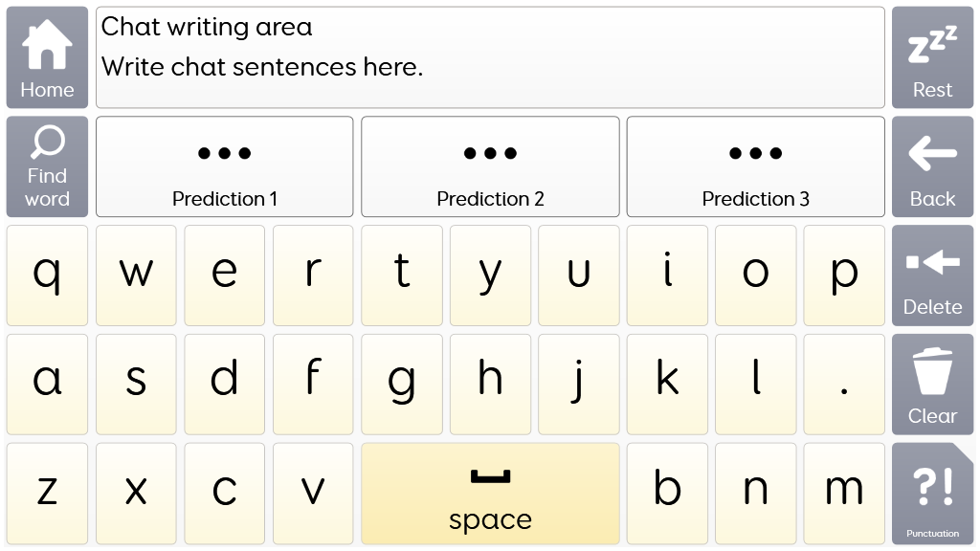The width and height of the screenshot is (980, 551).
Task: Tap the letter m key
Action: pos(844,494)
